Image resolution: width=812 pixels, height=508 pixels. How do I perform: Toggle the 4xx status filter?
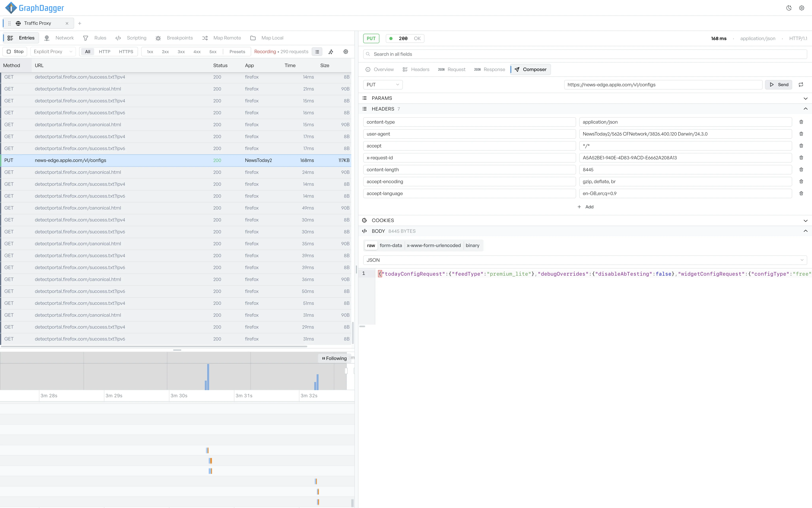[197, 52]
